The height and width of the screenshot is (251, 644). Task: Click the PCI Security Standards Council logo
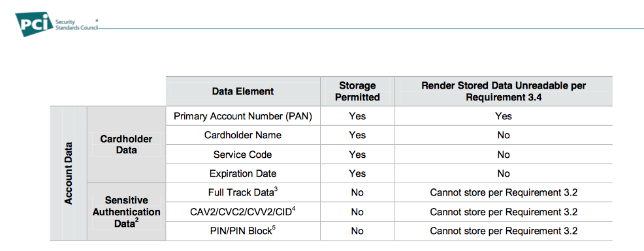[x=56, y=24]
